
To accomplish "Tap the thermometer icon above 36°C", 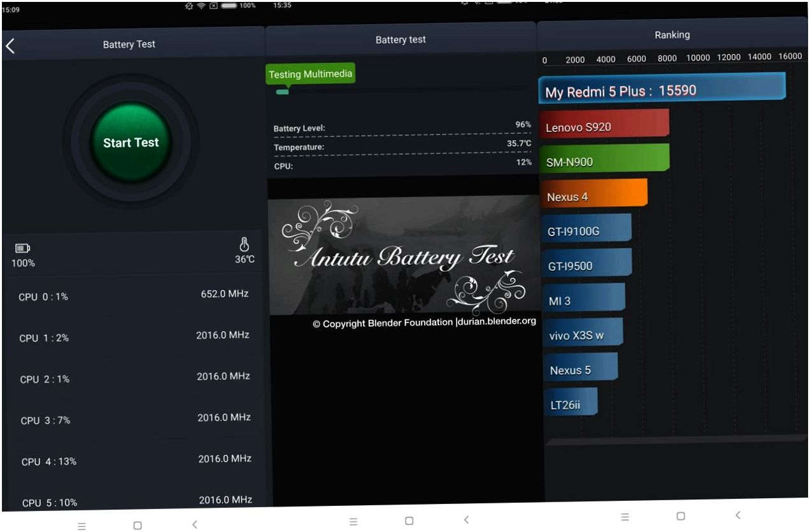I will click(244, 244).
